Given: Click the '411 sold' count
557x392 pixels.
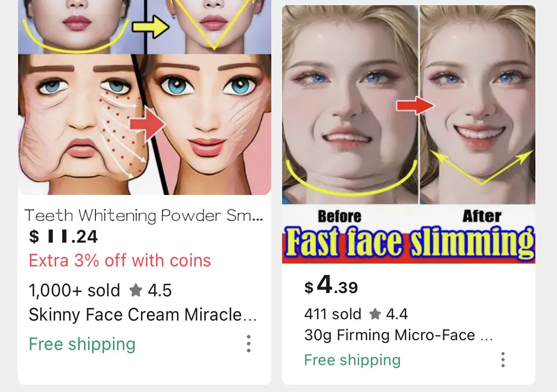Looking at the screenshot, I should (x=333, y=314).
